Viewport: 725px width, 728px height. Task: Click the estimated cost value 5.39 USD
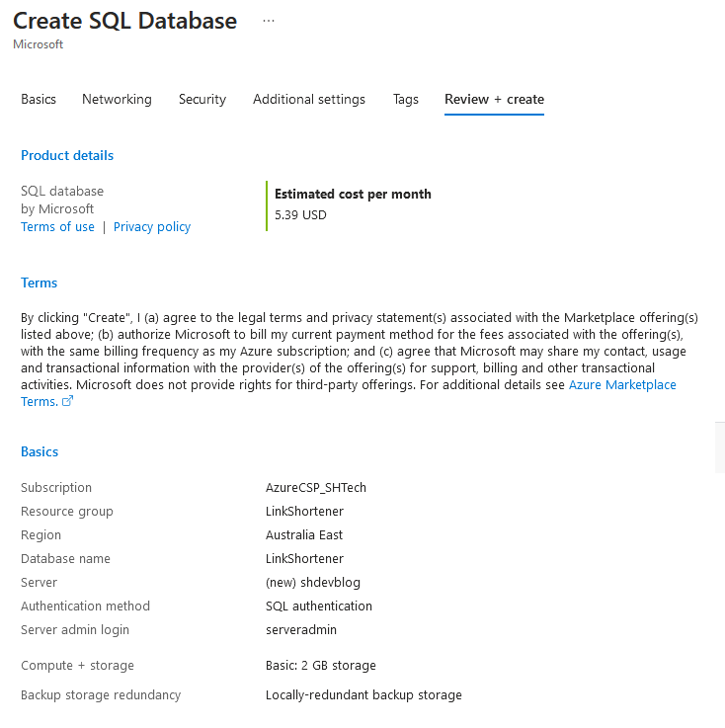click(300, 215)
